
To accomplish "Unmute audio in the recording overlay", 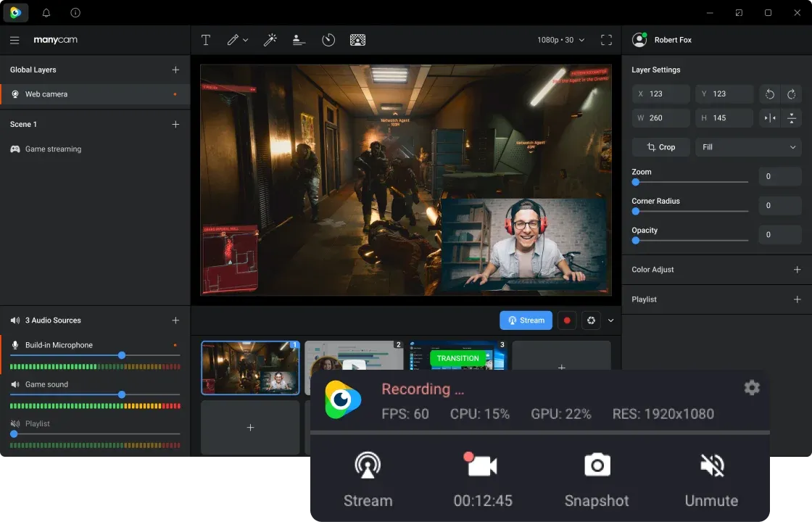I will coord(711,465).
